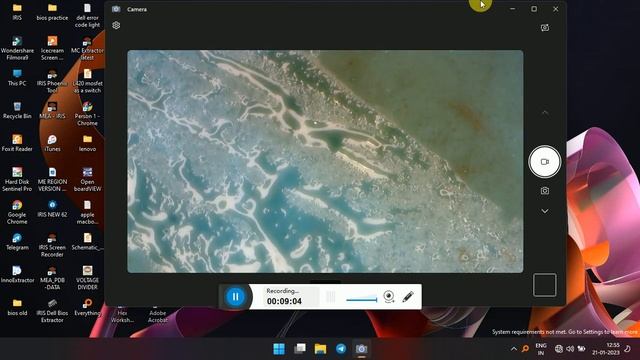Open the Recycle Bin
Screen dimensions: 640x360
17,111
